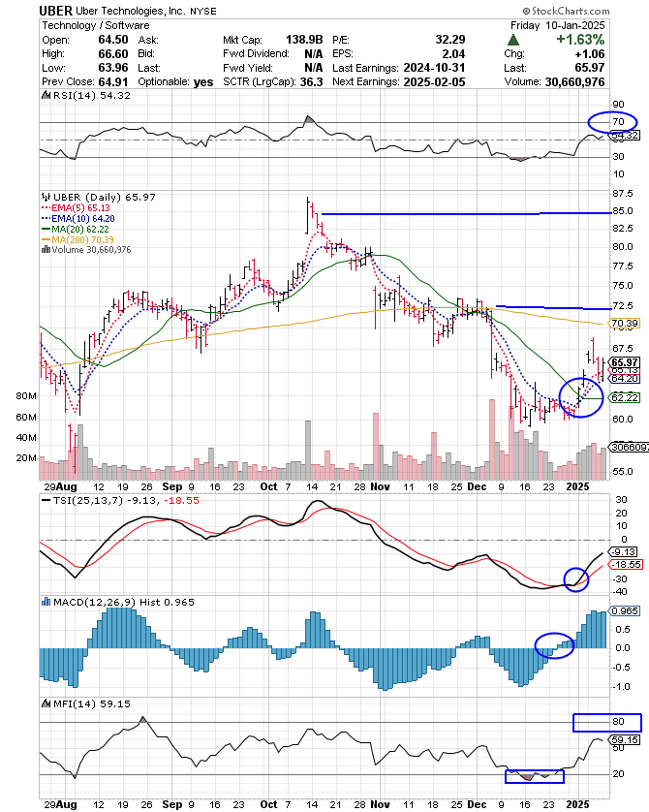Image resolution: width=649 pixels, height=812 pixels.
Task: Click 'Nov' on the bottom date axis
Action: (381, 804)
